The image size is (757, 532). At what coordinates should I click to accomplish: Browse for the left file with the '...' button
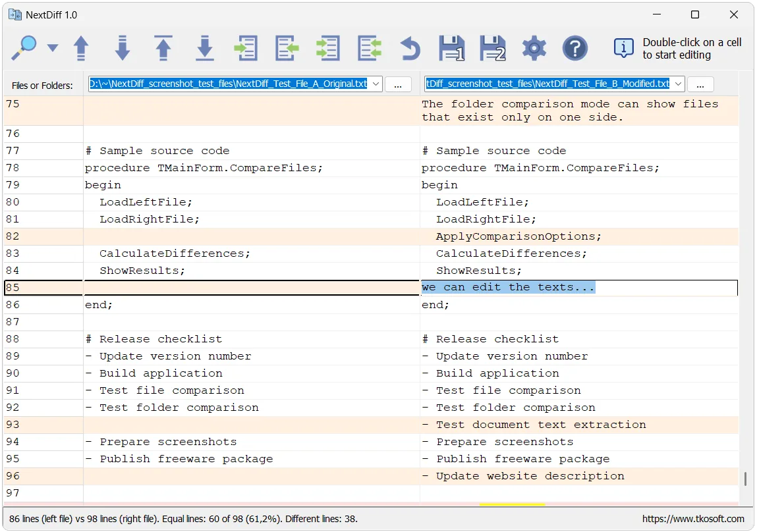coord(398,84)
